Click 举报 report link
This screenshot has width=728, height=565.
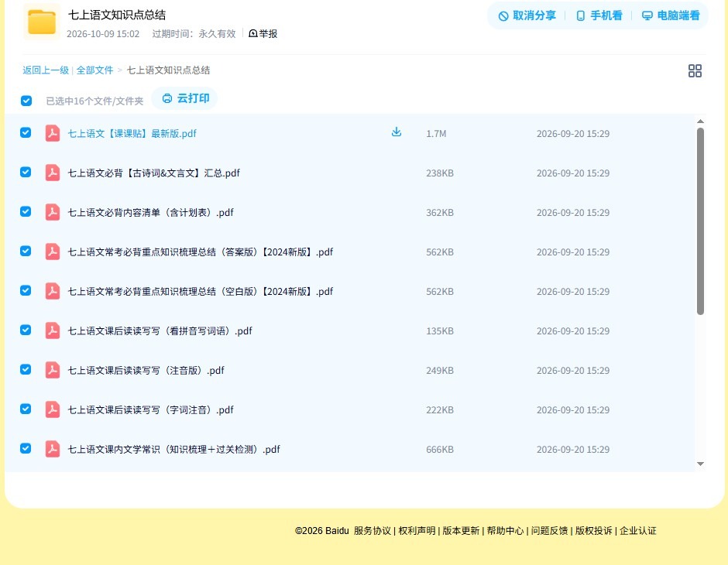point(263,34)
